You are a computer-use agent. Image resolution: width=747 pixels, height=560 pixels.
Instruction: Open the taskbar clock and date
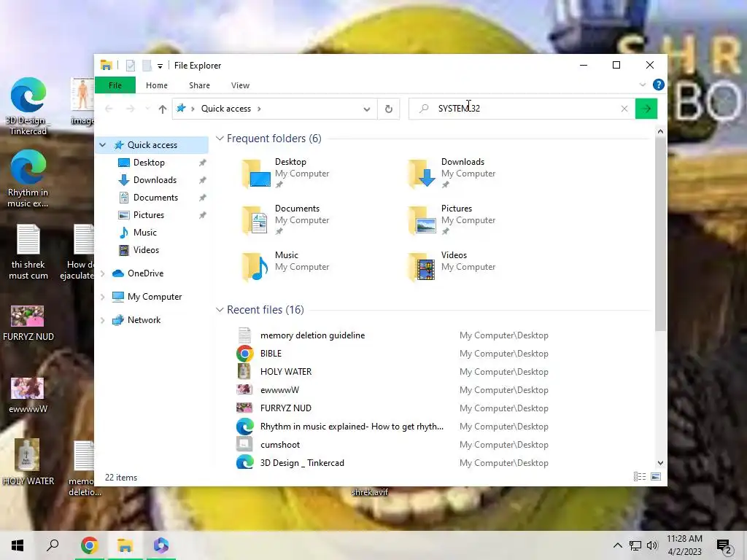[x=684, y=545]
